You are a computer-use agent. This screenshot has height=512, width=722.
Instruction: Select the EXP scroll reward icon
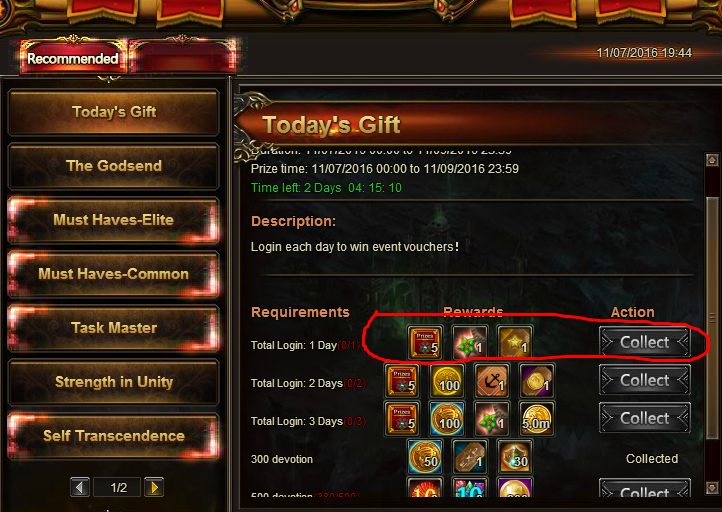tap(469, 457)
